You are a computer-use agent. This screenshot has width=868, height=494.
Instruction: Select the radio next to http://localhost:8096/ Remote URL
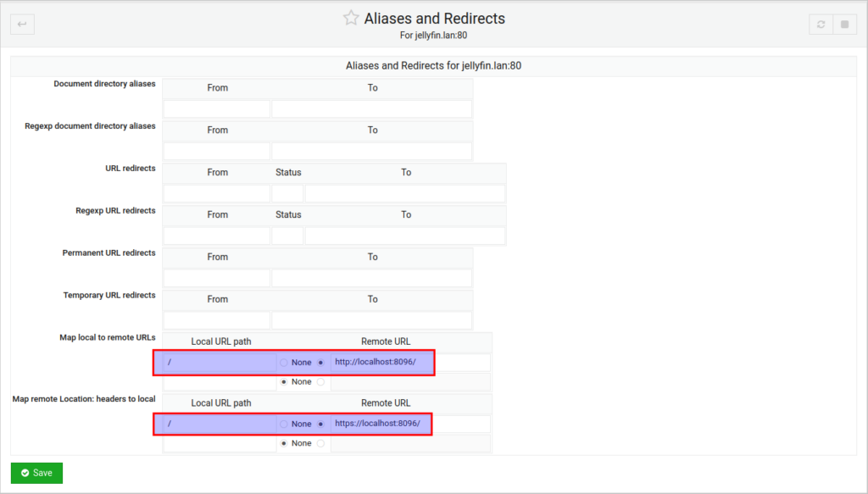pyautogui.click(x=322, y=362)
